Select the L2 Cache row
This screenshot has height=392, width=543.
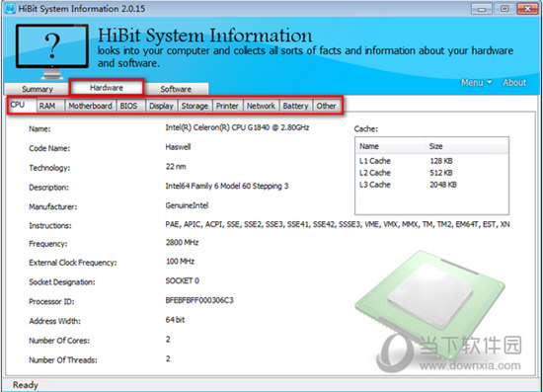[x=431, y=173]
